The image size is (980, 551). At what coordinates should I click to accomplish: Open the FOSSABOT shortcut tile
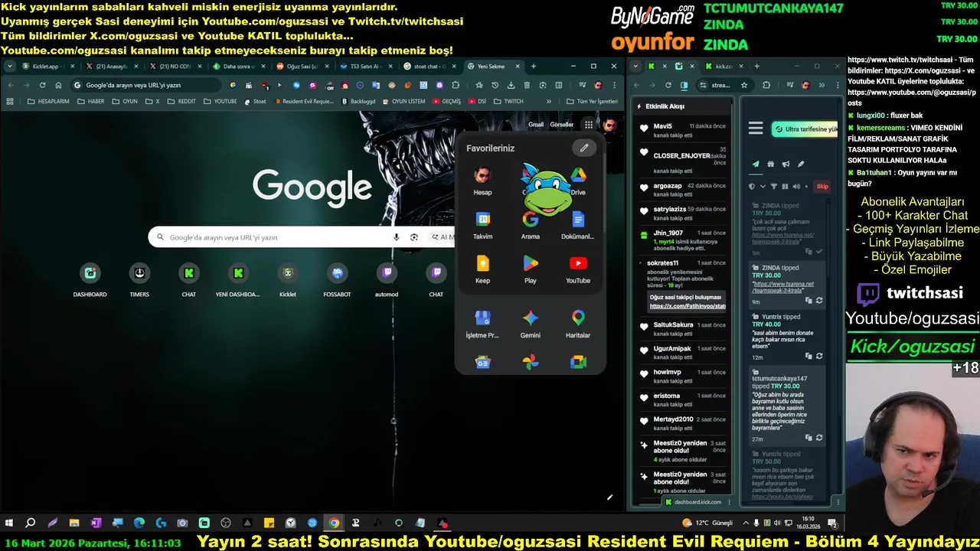pyautogui.click(x=337, y=279)
